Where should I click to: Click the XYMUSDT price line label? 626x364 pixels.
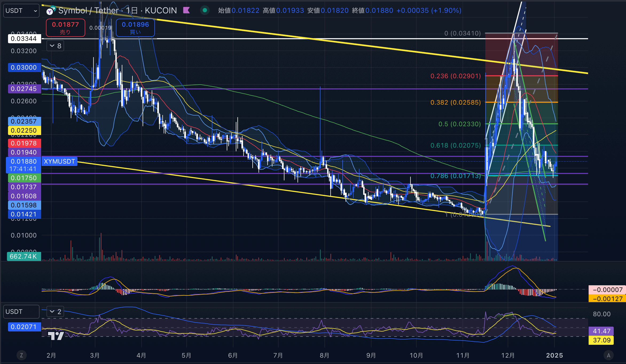point(59,161)
